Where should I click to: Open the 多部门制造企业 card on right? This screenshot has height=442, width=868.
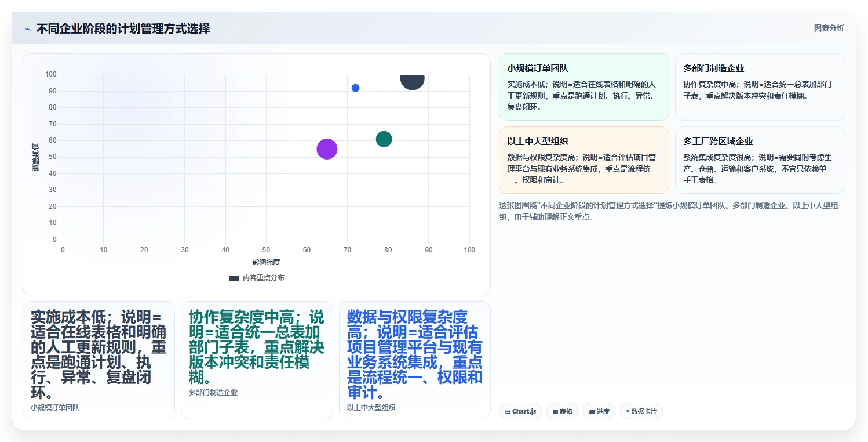pyautogui.click(x=760, y=87)
